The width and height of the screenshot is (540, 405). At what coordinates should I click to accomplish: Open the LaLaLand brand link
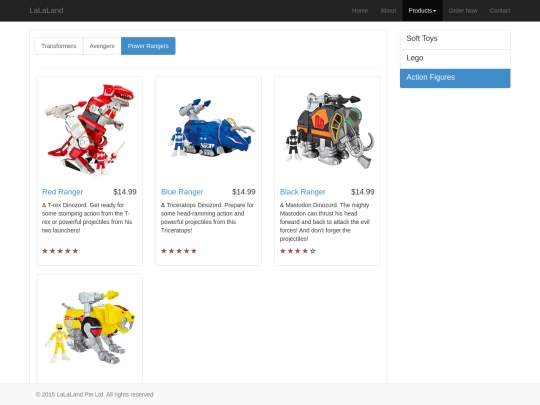(46, 11)
